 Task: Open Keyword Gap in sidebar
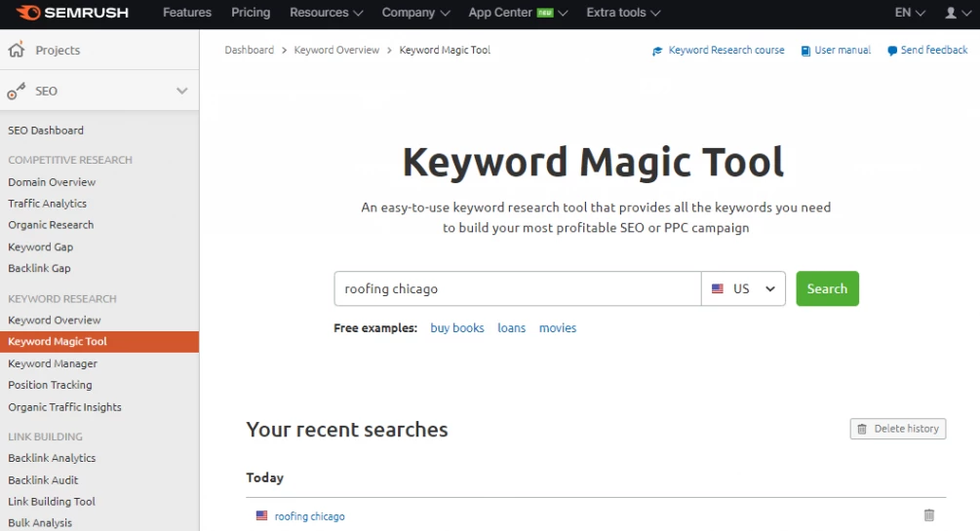coord(41,247)
